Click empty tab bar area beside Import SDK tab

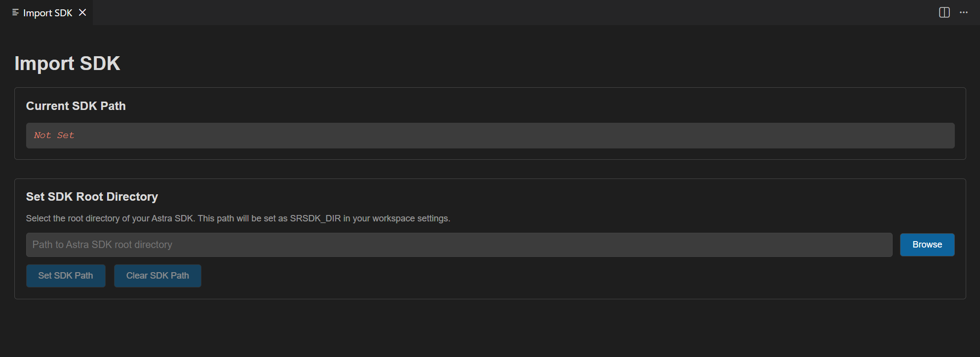pyautogui.click(x=494, y=13)
